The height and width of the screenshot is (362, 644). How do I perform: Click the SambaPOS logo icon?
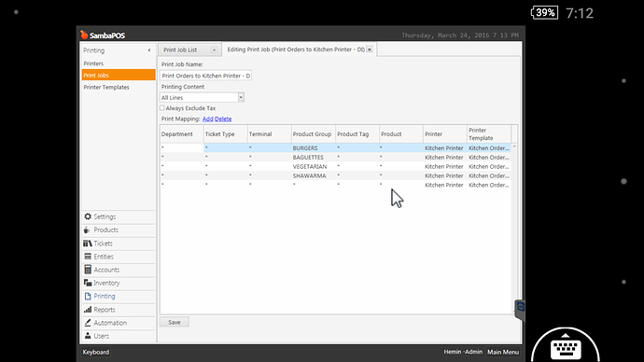click(84, 35)
